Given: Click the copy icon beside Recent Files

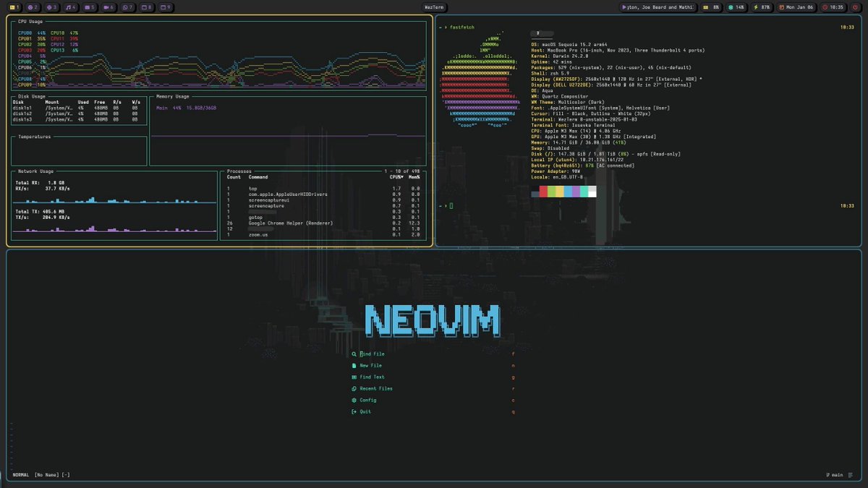Looking at the screenshot, I should click(x=354, y=388).
